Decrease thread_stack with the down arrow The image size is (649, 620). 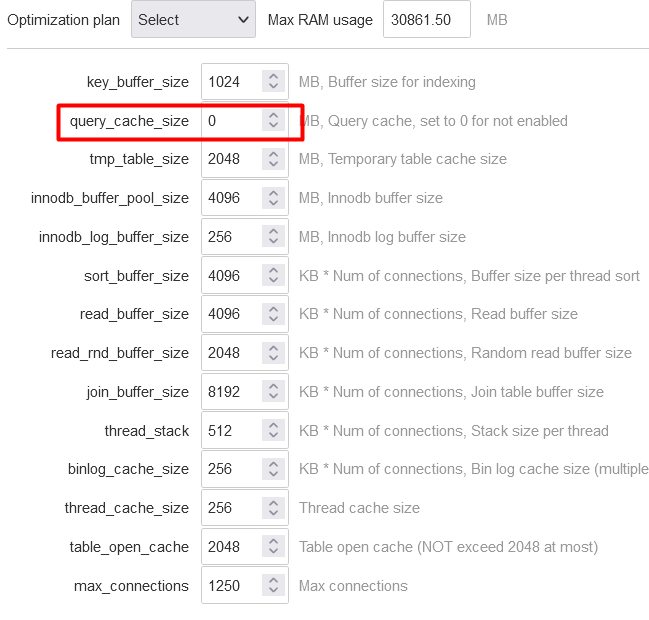pos(273,435)
